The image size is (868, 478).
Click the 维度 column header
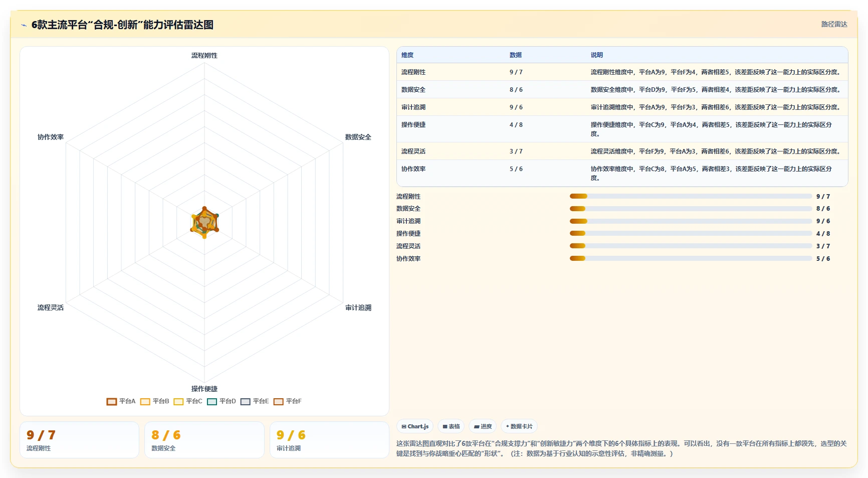[x=407, y=55]
